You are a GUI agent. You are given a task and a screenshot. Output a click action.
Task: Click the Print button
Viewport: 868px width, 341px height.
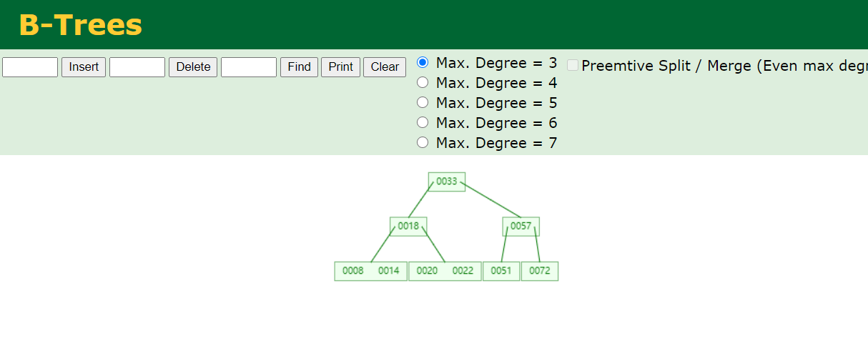pyautogui.click(x=341, y=67)
